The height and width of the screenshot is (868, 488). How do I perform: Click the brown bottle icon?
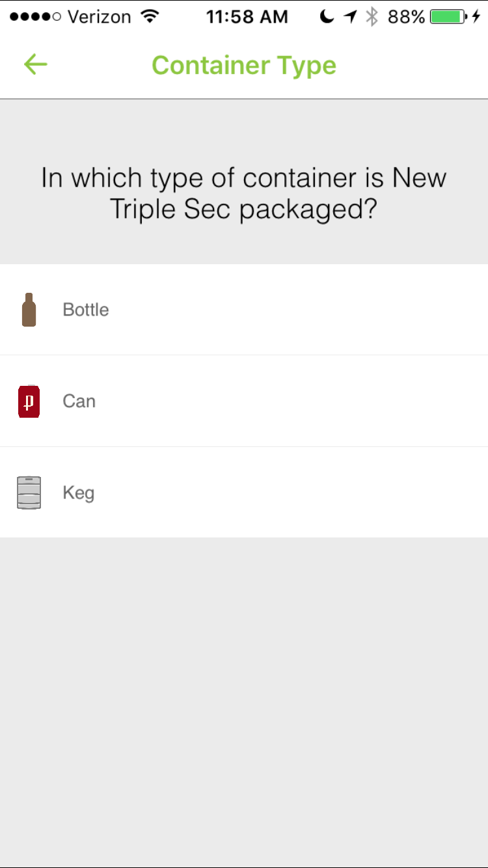tap(29, 310)
